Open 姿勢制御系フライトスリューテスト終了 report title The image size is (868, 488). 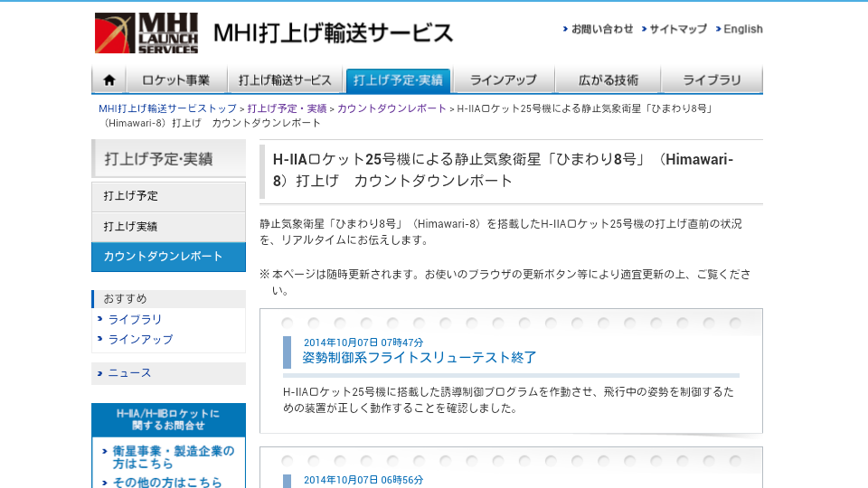tap(419, 358)
